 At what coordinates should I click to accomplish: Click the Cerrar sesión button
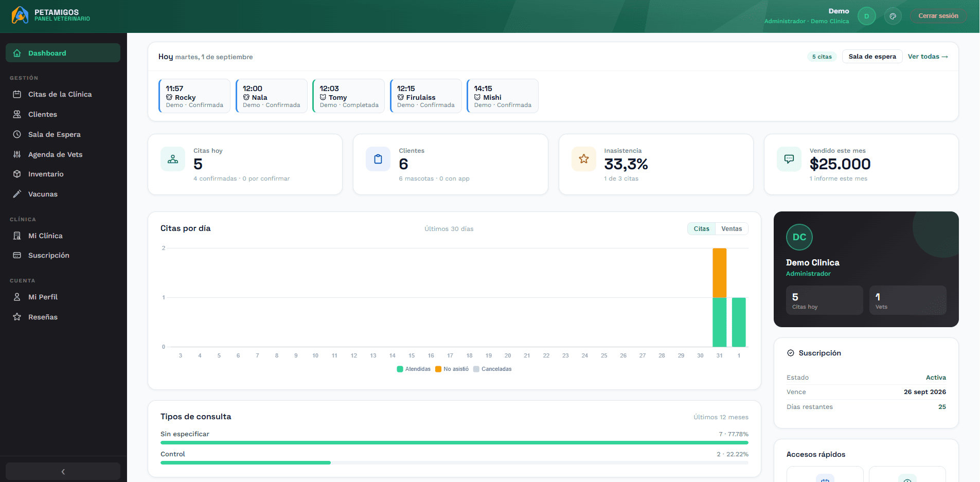(x=938, y=16)
